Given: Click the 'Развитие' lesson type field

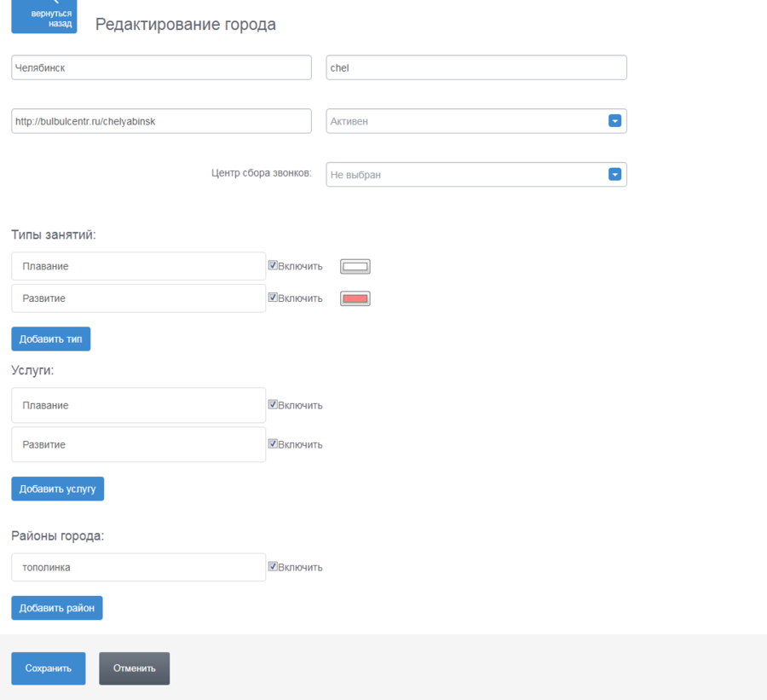Looking at the screenshot, I should (x=138, y=298).
